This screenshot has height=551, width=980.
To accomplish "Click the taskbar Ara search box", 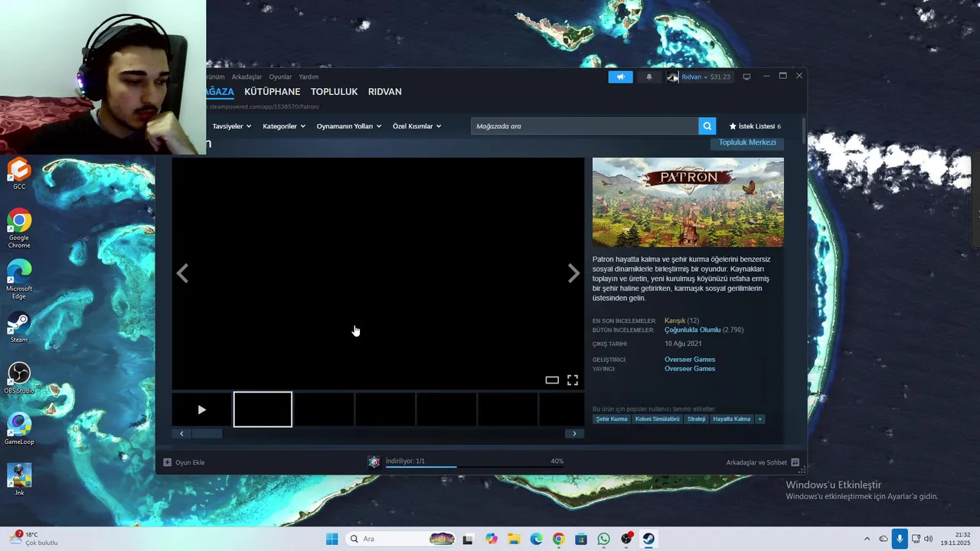I will 401,539.
